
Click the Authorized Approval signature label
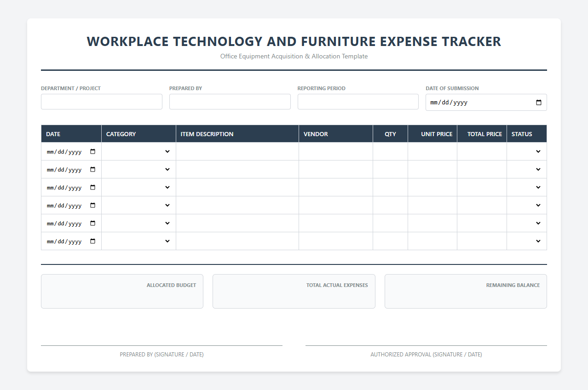[x=426, y=355]
